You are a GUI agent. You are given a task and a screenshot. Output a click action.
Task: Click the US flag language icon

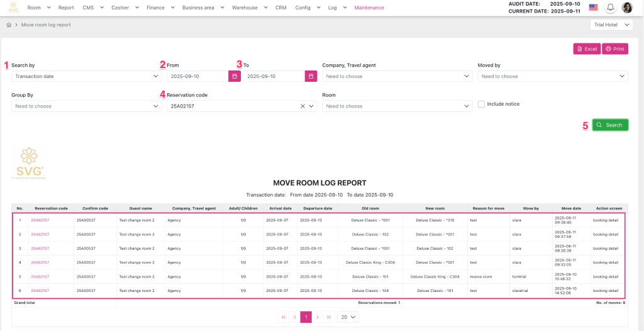pyautogui.click(x=593, y=8)
